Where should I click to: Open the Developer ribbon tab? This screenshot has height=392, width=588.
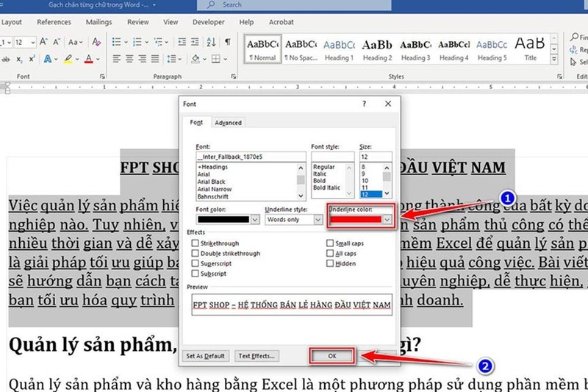click(x=209, y=22)
